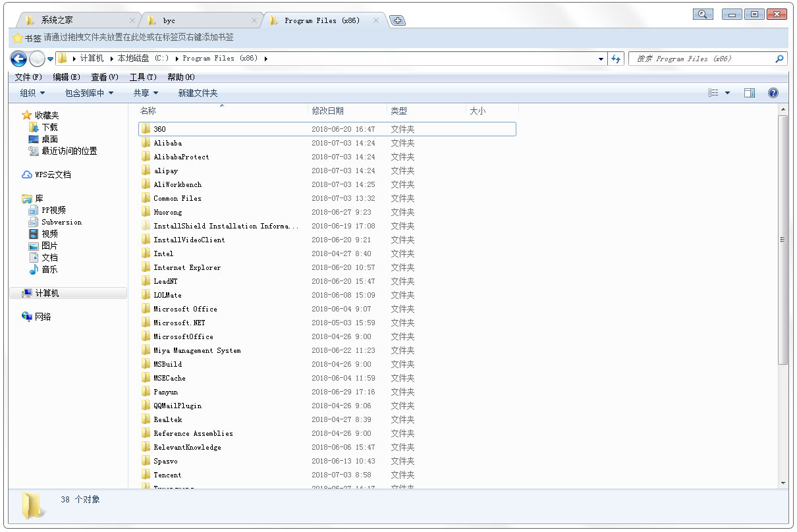Select the Huorong folder row
The image size is (797, 532).
coord(327,212)
